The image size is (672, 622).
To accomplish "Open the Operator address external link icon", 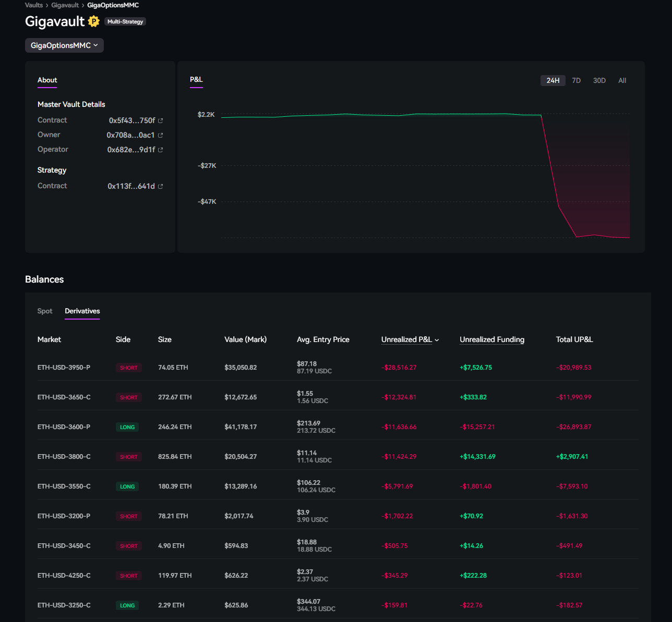I will click(x=160, y=149).
